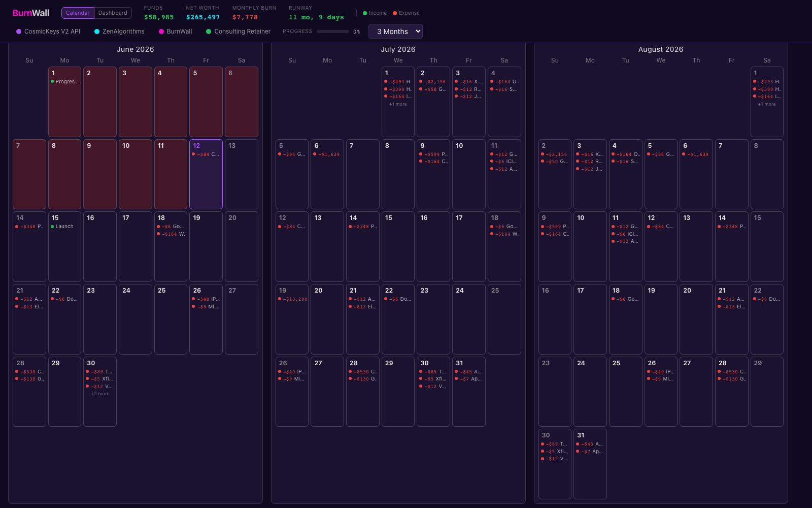Click the July 2026 month heading
Image resolution: width=812 pixels, height=508 pixels.
pyautogui.click(x=398, y=49)
